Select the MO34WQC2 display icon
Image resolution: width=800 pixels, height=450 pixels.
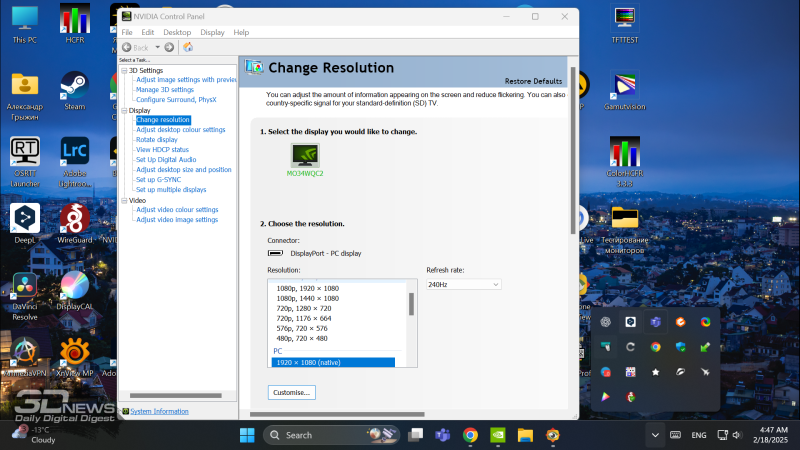point(305,155)
